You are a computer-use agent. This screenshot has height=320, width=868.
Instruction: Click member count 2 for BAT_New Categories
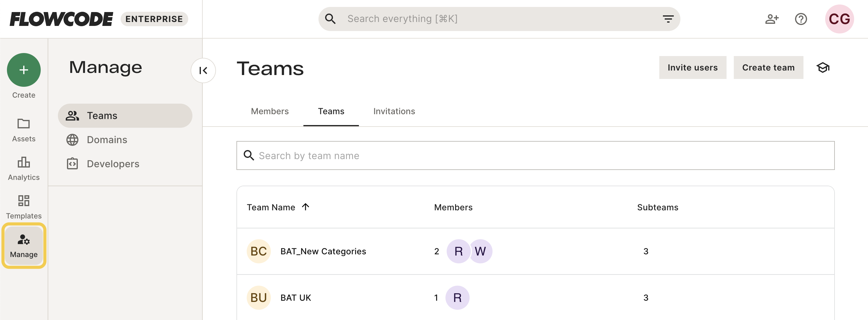click(x=436, y=251)
